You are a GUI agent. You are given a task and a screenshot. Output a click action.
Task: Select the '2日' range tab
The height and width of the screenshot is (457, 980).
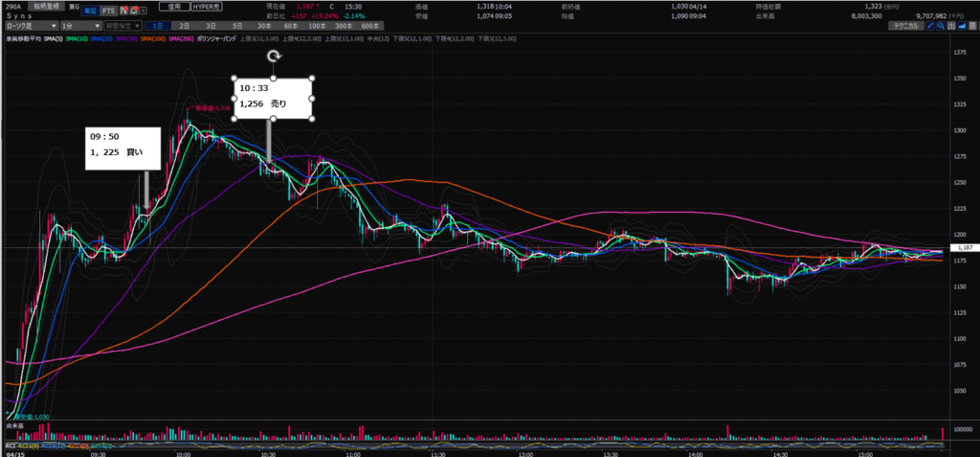185,26
